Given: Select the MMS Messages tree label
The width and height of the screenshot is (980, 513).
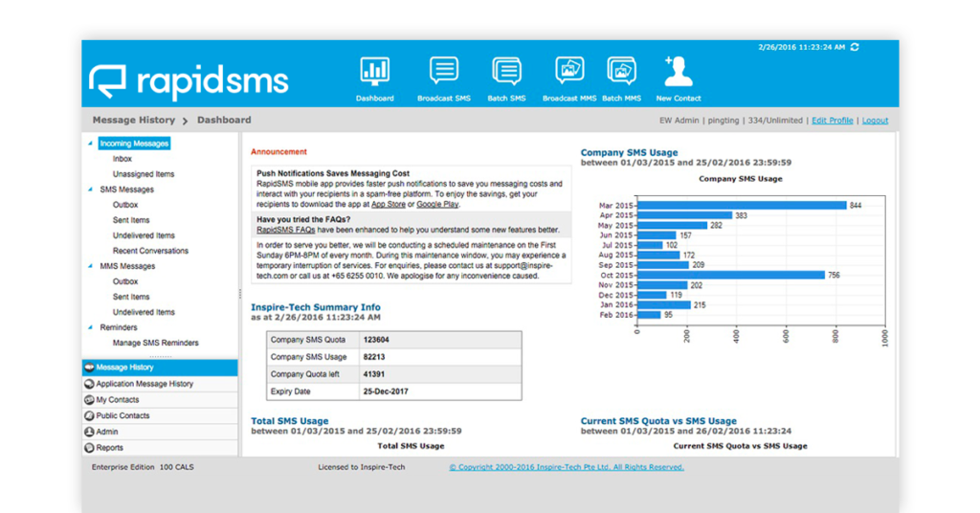Looking at the screenshot, I should click(x=127, y=266).
